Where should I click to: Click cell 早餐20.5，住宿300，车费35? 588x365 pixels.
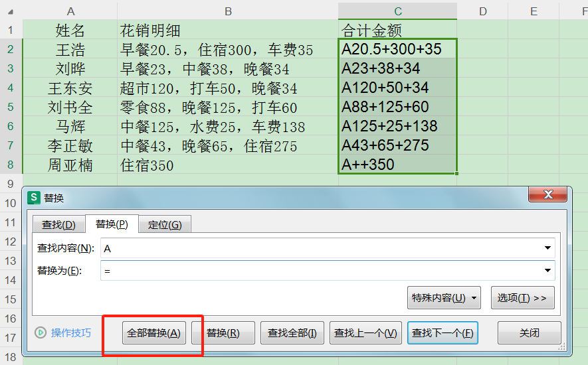[228, 49]
